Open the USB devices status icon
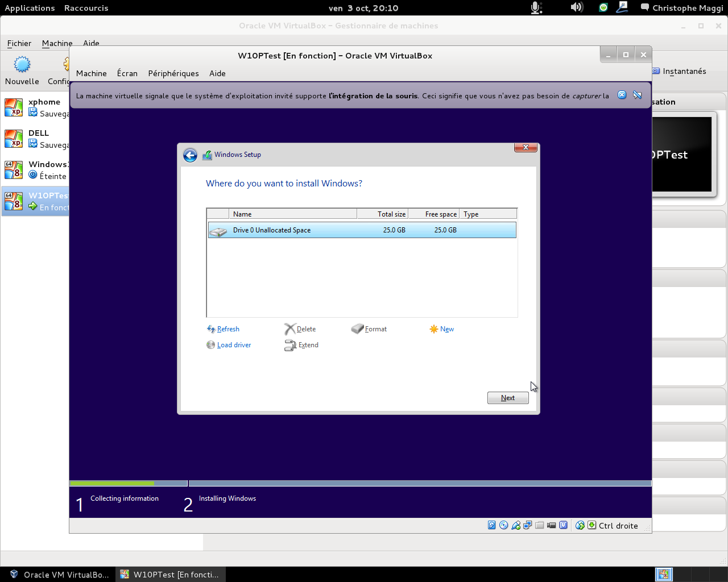This screenshot has width=728, height=582. pos(516,525)
